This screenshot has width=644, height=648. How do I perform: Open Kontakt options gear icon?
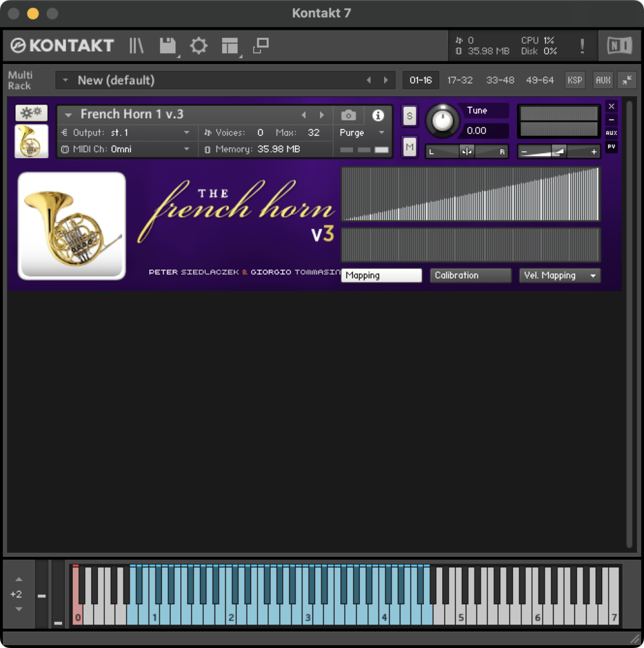pyautogui.click(x=199, y=46)
